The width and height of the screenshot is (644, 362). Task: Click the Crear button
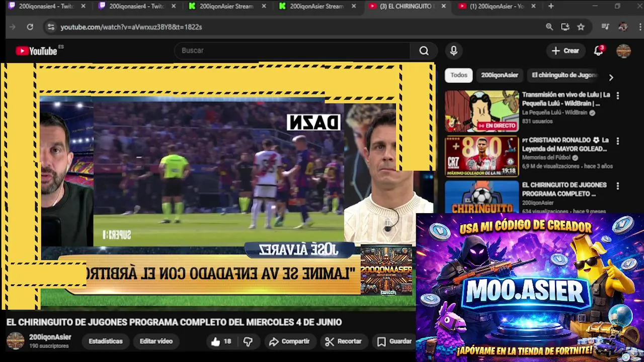pos(566,51)
